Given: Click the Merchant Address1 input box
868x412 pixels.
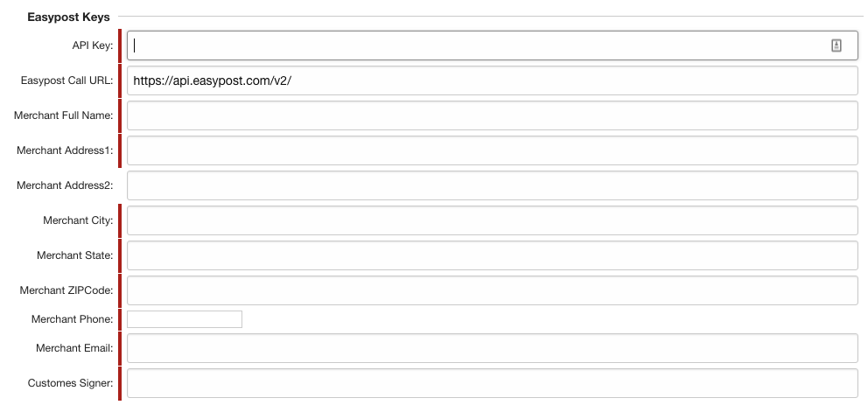Looking at the screenshot, I should [492, 150].
